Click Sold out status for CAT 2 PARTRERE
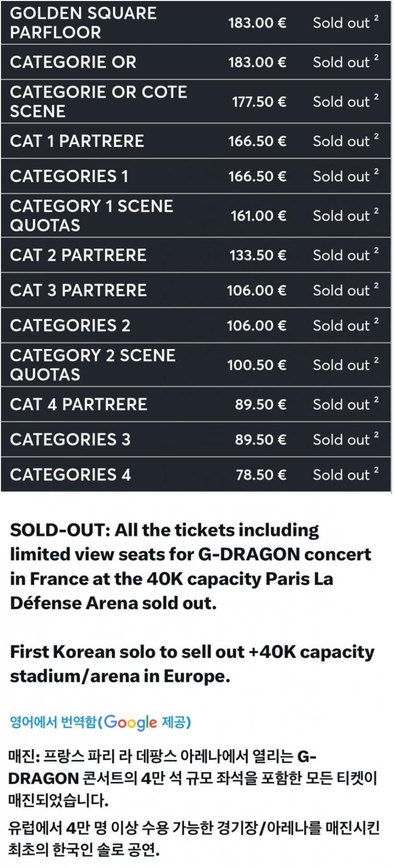 click(x=341, y=255)
